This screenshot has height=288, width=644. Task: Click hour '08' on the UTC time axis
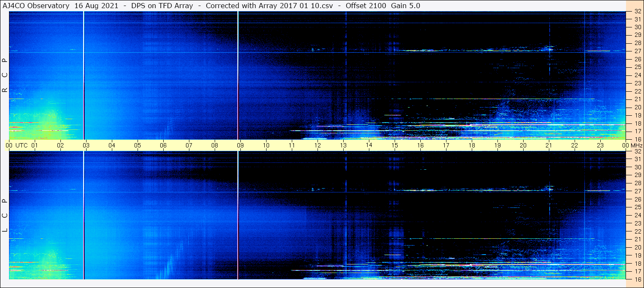pos(215,145)
